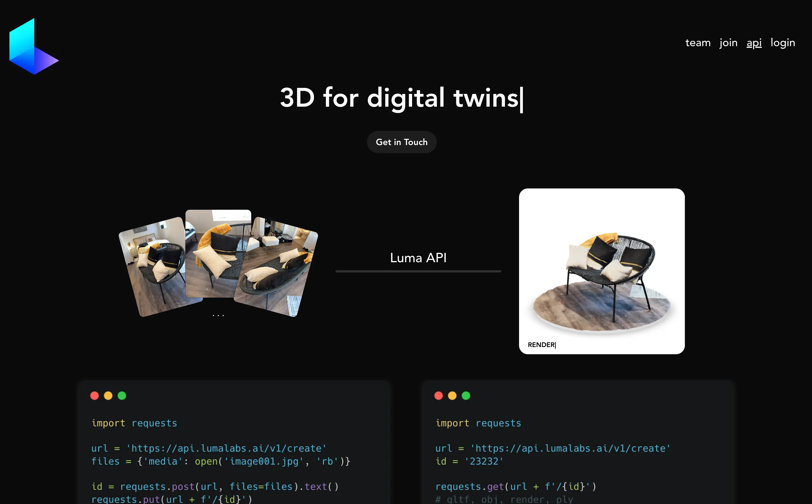Click the Luma API progress line
The image size is (812, 504).
pyautogui.click(x=418, y=271)
